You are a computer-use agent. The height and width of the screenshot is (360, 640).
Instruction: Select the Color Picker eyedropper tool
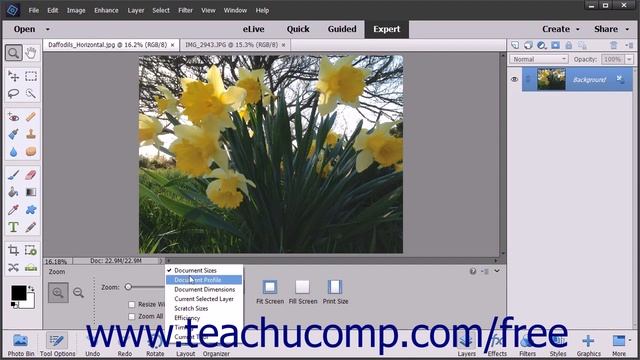pyautogui.click(x=13, y=210)
